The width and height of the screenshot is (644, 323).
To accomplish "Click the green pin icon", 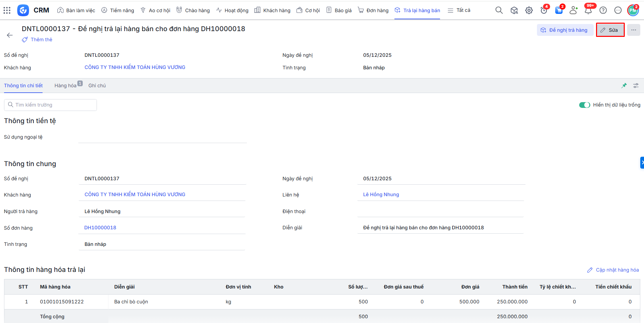I will [x=624, y=86].
